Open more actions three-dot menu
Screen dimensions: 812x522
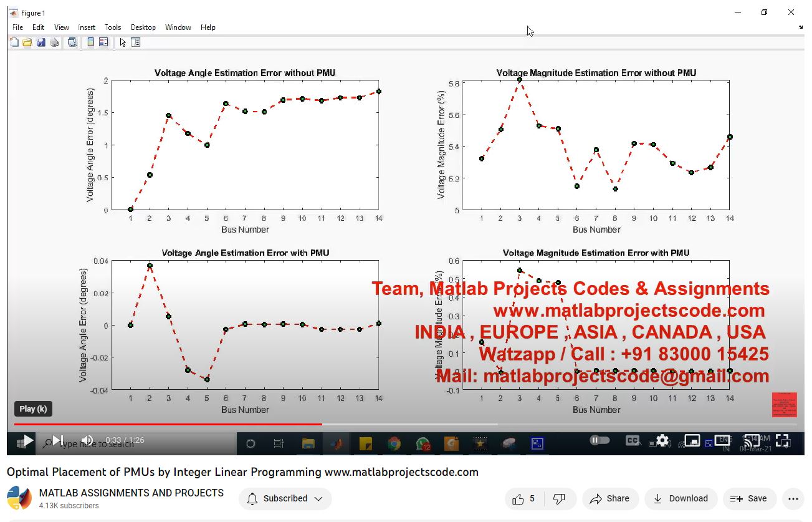(793, 498)
